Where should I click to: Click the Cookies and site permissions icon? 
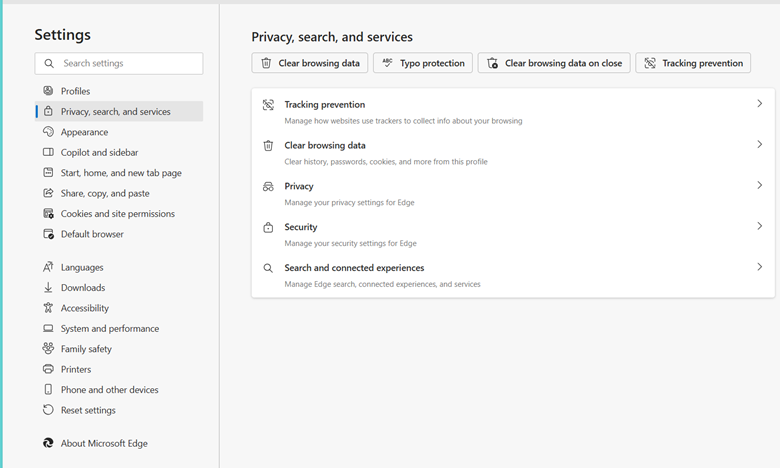(x=48, y=214)
